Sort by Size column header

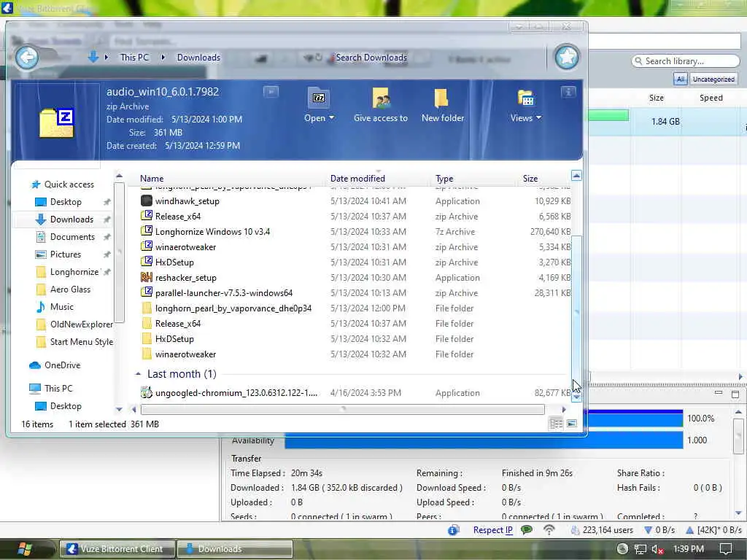(x=530, y=179)
